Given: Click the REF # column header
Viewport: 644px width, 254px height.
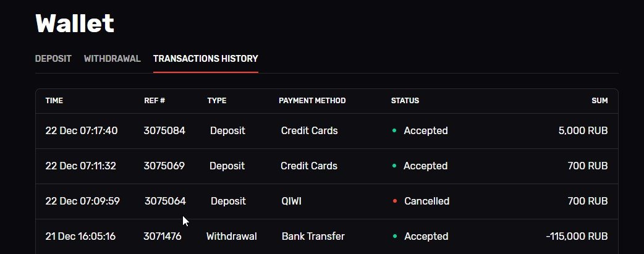Looking at the screenshot, I should [x=155, y=101].
